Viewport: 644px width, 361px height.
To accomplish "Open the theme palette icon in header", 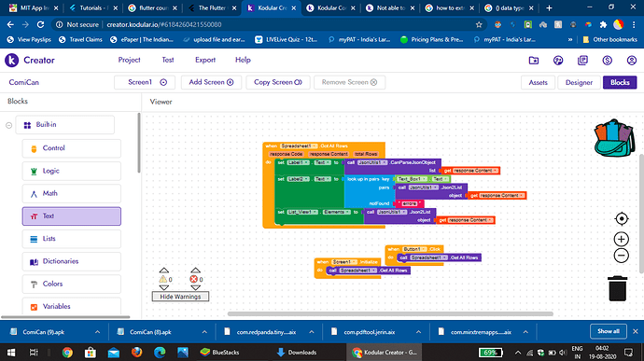I will click(x=558, y=61).
